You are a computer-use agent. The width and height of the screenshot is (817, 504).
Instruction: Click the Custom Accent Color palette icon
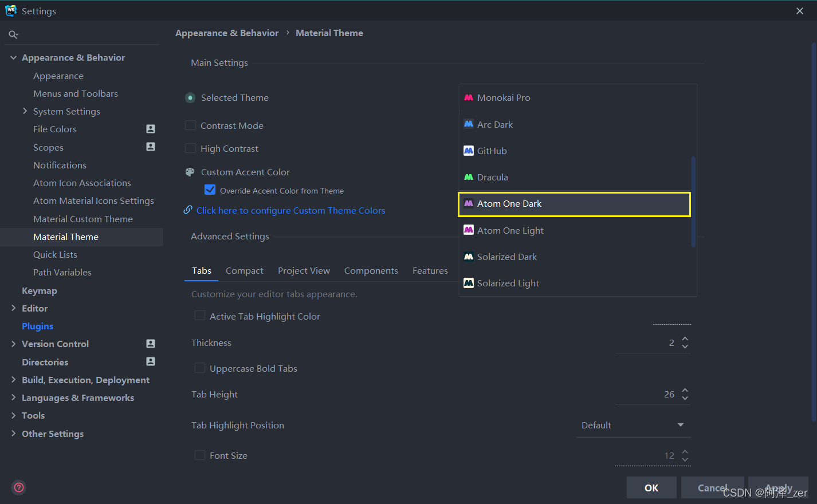pyautogui.click(x=190, y=172)
